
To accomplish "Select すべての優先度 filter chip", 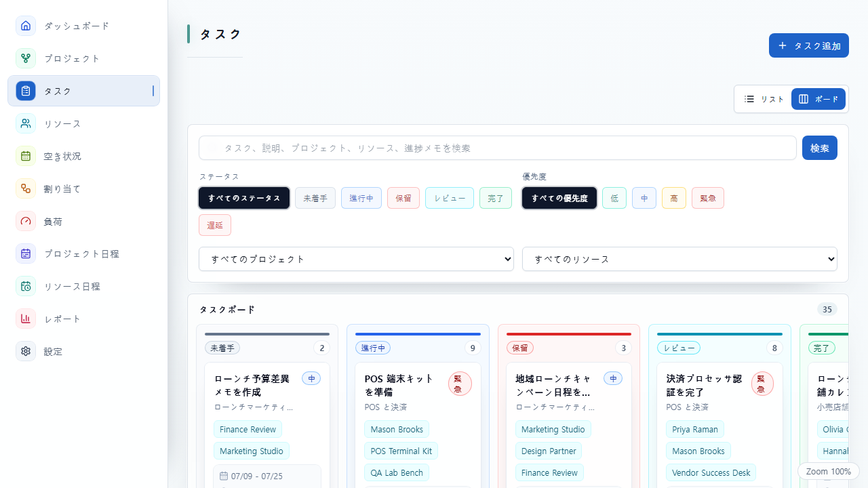I will (559, 198).
